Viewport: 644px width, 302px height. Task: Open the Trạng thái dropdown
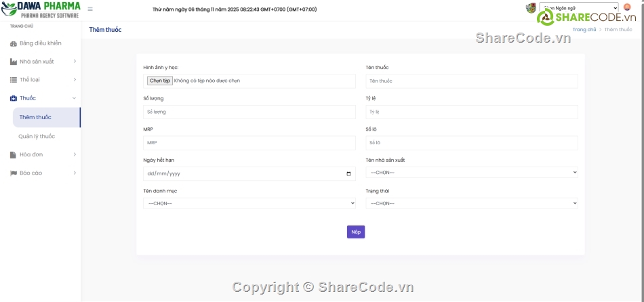coord(471,203)
